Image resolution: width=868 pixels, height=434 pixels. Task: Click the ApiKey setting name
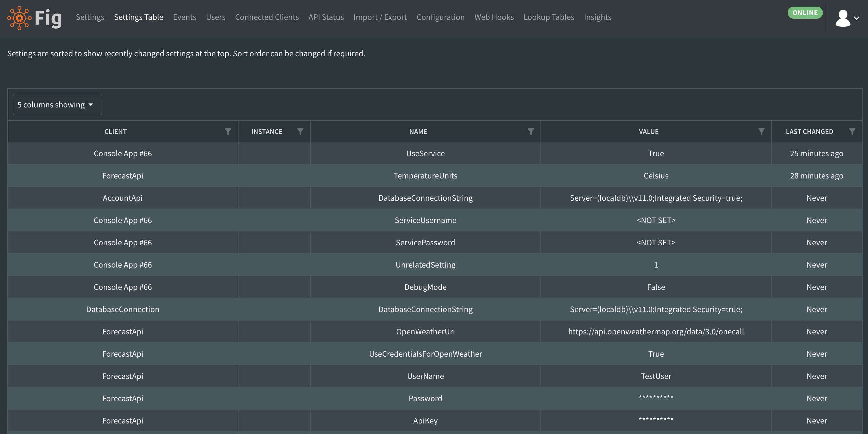pos(426,420)
